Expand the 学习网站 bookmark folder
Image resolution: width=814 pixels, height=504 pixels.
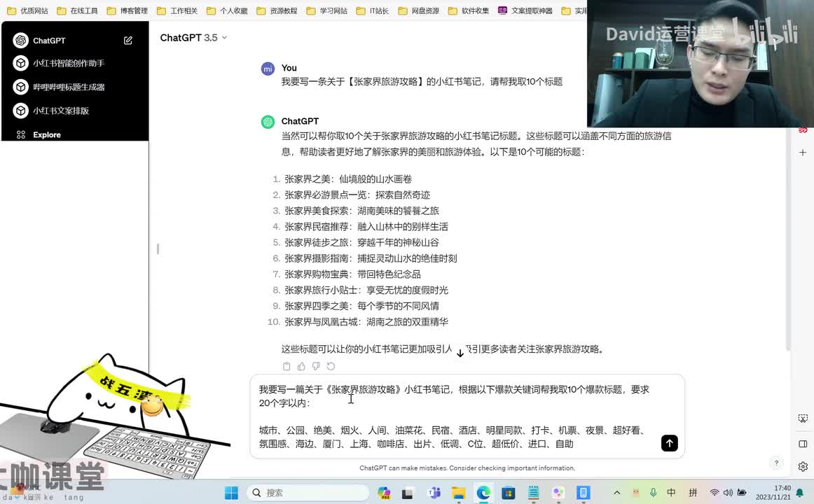tap(327, 11)
